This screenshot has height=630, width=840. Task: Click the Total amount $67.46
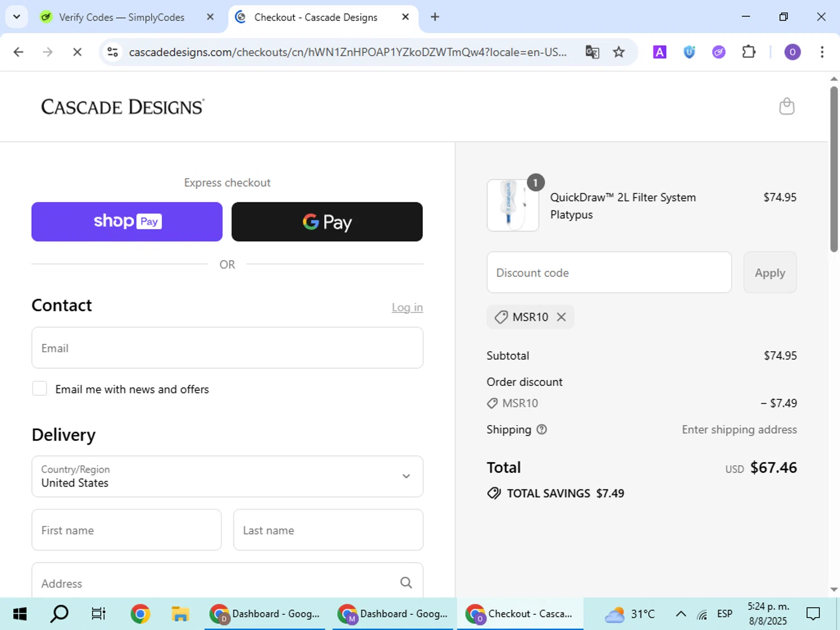coord(773,468)
